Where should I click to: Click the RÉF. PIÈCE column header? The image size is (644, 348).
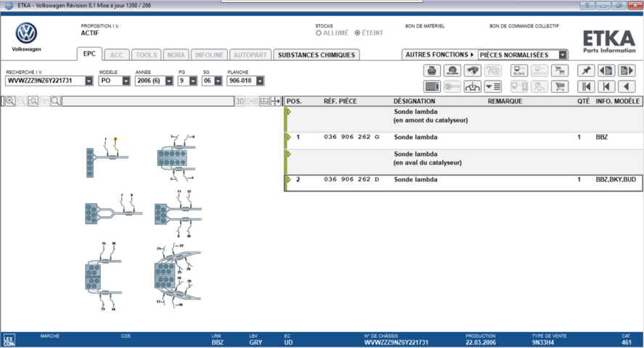[340, 101]
